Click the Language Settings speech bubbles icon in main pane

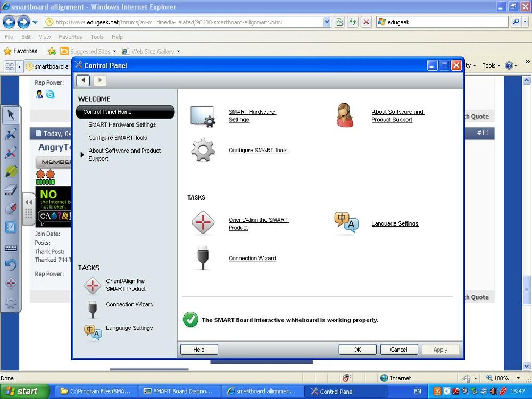[x=346, y=222]
